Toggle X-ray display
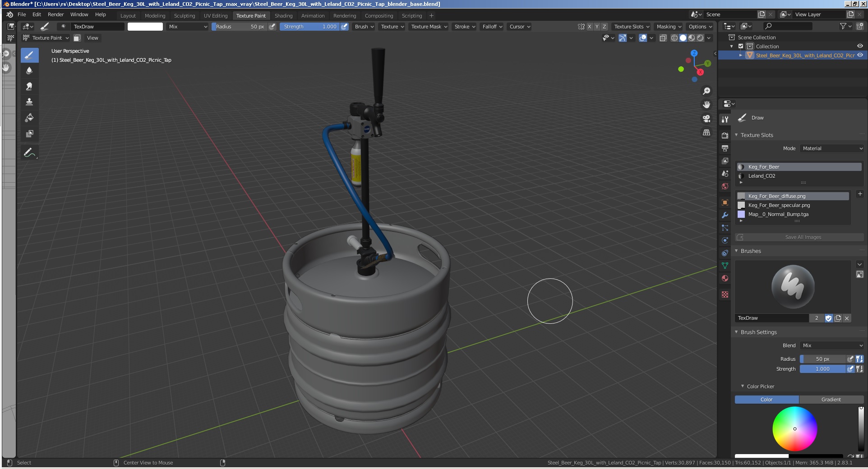Viewport: 868px width, 469px height. (x=663, y=38)
